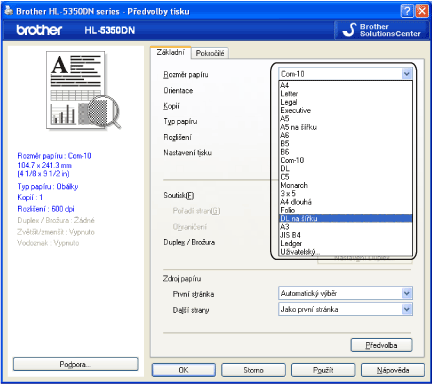Choose B6 paper size in list

pos(345,152)
